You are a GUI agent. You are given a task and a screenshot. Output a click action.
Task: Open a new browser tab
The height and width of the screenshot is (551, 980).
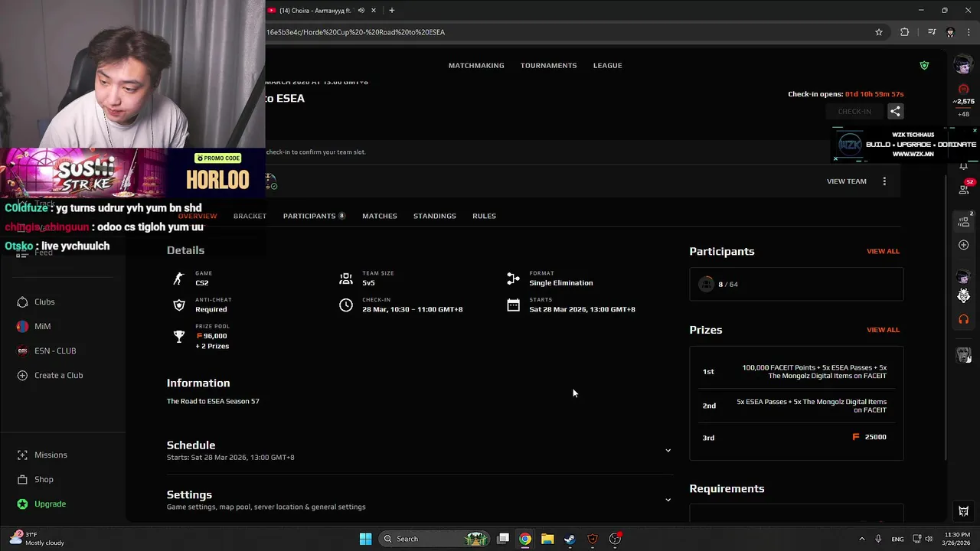[391, 11]
